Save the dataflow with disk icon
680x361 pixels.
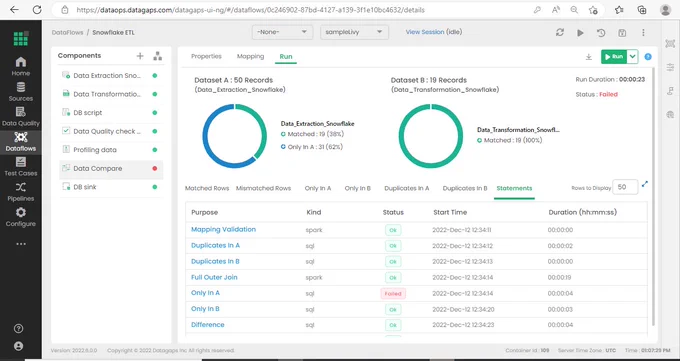[622, 33]
